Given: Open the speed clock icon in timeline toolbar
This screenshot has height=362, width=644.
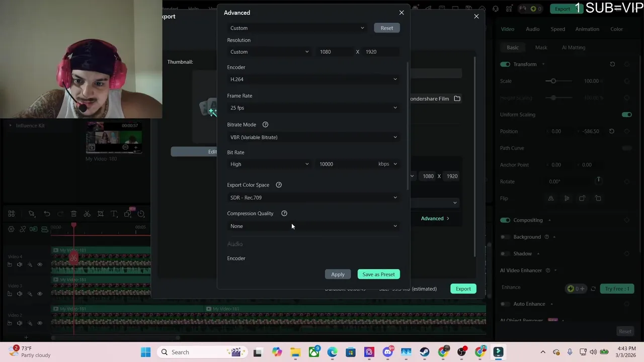Looking at the screenshot, I should [x=141, y=214].
